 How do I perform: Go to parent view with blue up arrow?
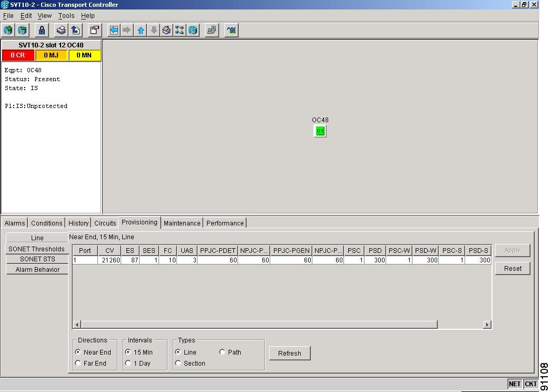pyautogui.click(x=141, y=30)
